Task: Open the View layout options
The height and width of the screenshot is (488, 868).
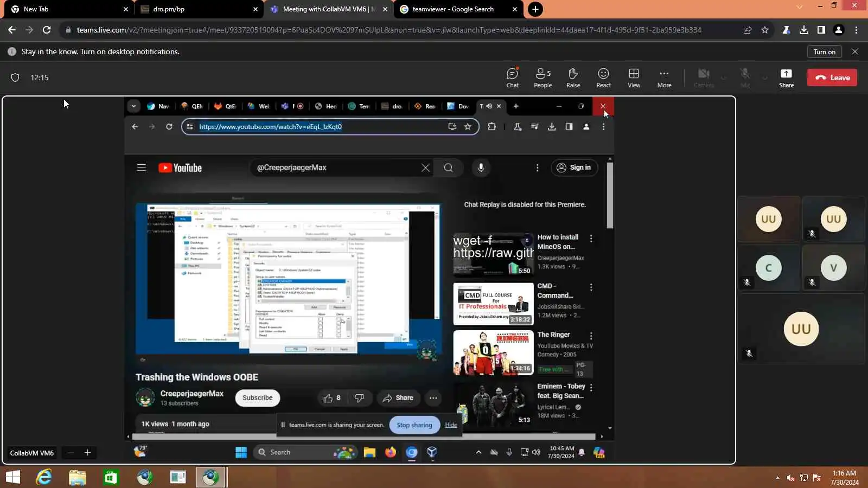Action: 634,78
